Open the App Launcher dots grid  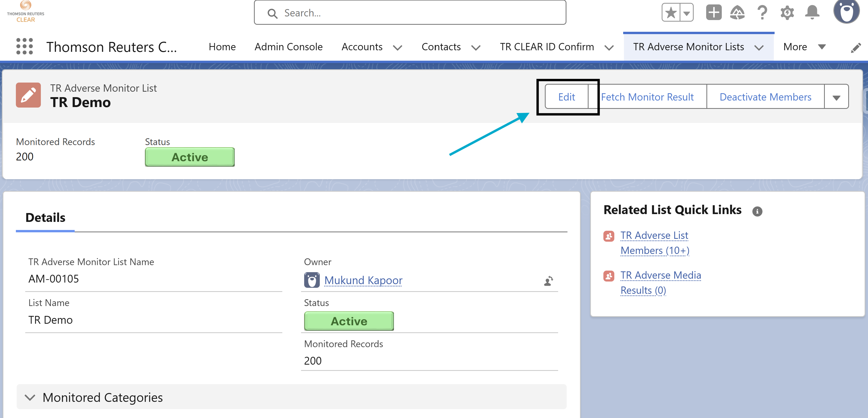(25, 47)
